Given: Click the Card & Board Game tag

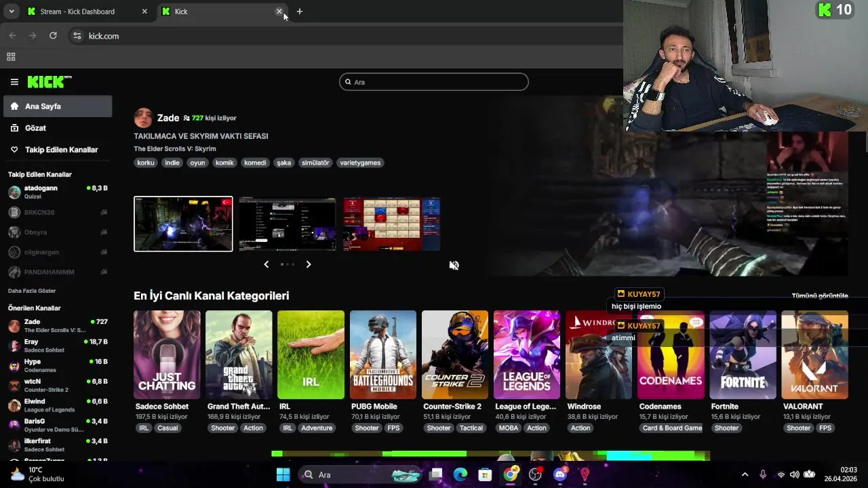Looking at the screenshot, I should (x=673, y=428).
